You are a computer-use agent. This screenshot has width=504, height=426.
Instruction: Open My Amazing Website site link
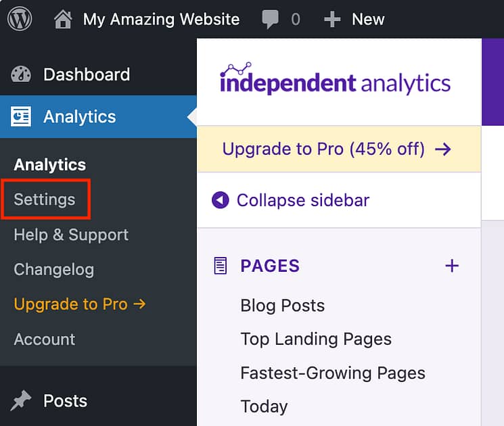click(161, 19)
